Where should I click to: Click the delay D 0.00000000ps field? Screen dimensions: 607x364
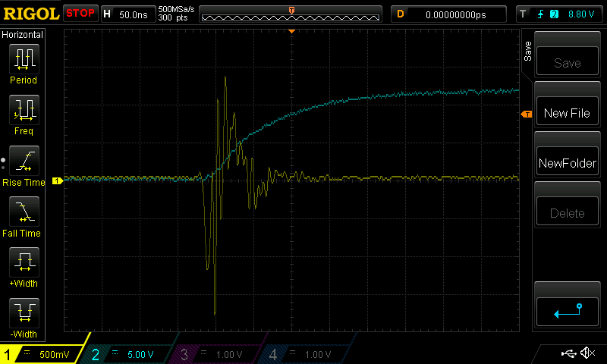pos(448,14)
